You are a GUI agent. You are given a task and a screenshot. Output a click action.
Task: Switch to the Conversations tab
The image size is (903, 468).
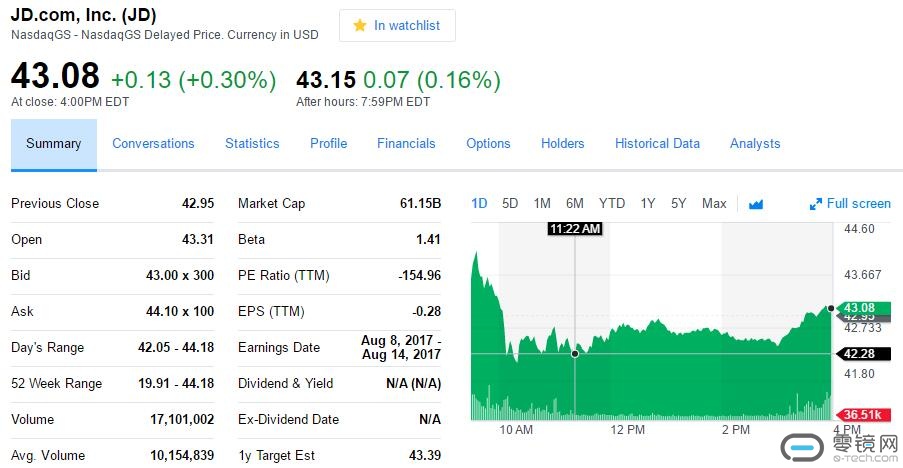pyautogui.click(x=153, y=144)
